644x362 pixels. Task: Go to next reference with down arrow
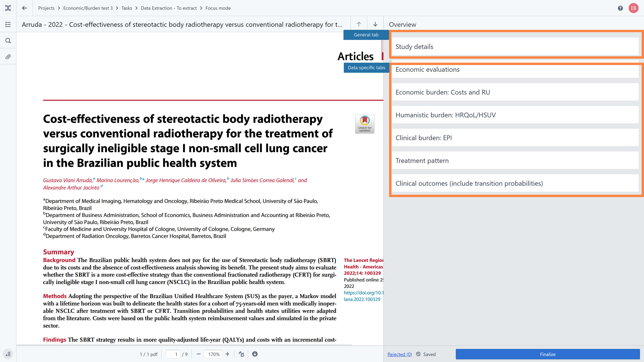click(x=375, y=24)
